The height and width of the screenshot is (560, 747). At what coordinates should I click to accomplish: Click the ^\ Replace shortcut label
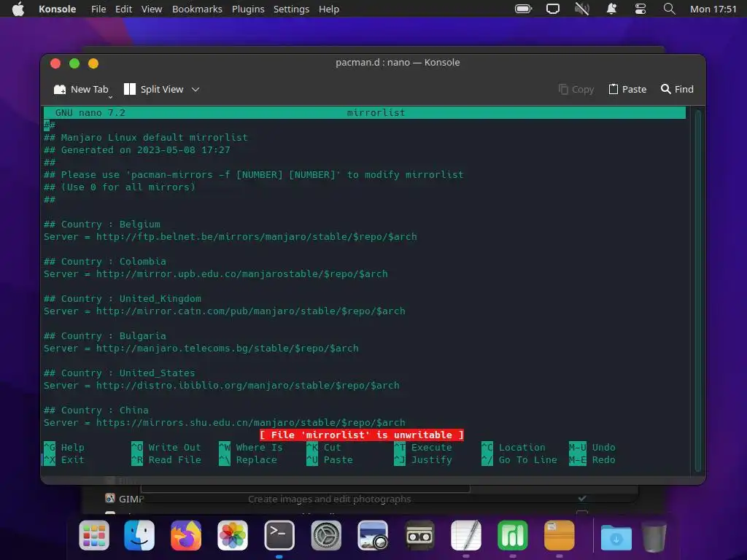point(248,459)
